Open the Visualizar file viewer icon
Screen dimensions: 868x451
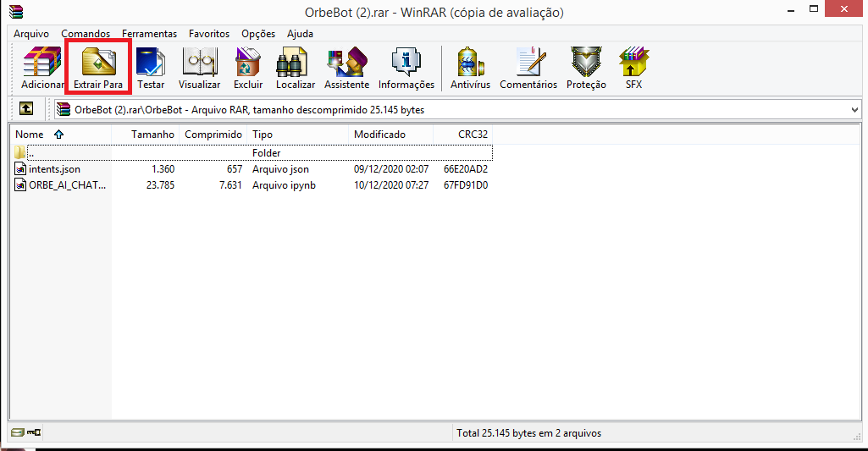tap(199, 62)
